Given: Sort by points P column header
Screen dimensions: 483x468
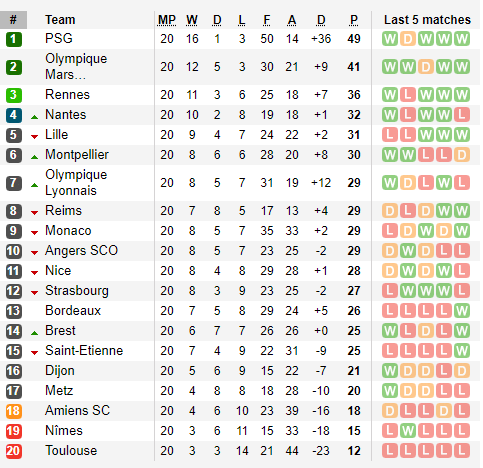Looking at the screenshot, I should [354, 20].
